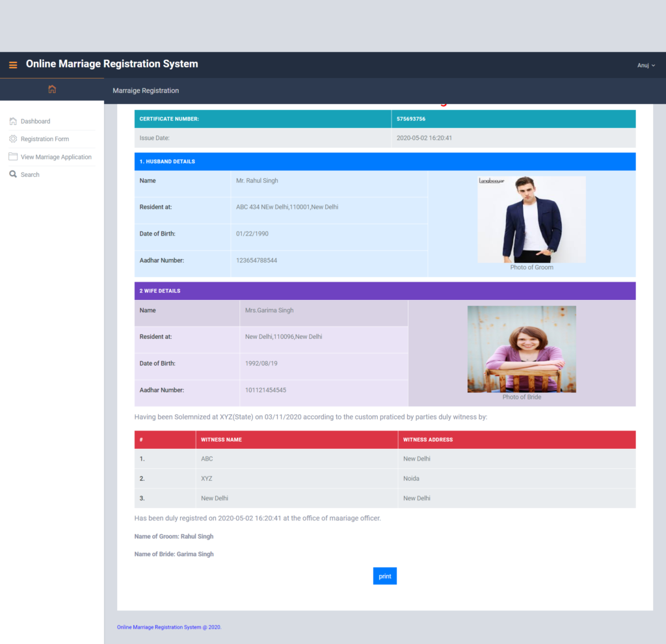Screen dimensions: 666x644
Task: Select the Dashboard sidebar icon
Action: click(13, 121)
